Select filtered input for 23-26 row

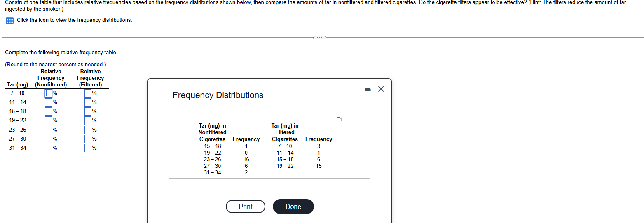pos(88,130)
